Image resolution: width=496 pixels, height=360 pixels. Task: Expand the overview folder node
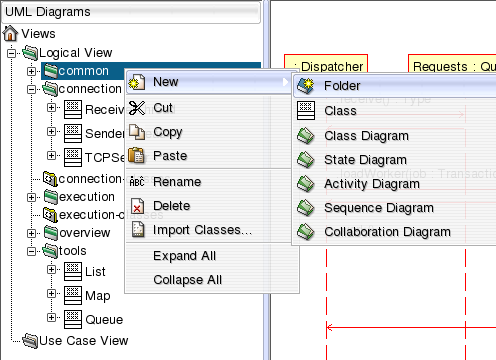31,233
